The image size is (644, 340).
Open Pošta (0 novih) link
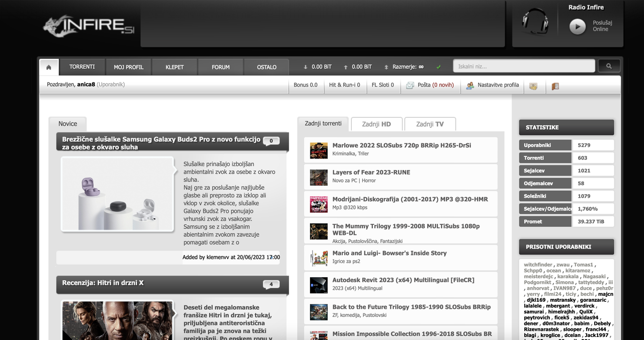tap(436, 85)
